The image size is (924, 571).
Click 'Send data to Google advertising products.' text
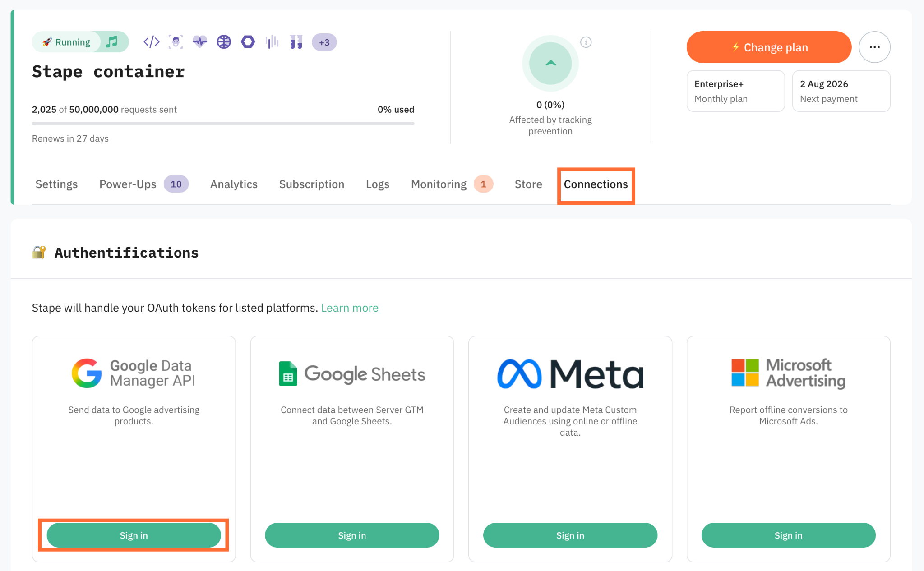[x=134, y=415]
